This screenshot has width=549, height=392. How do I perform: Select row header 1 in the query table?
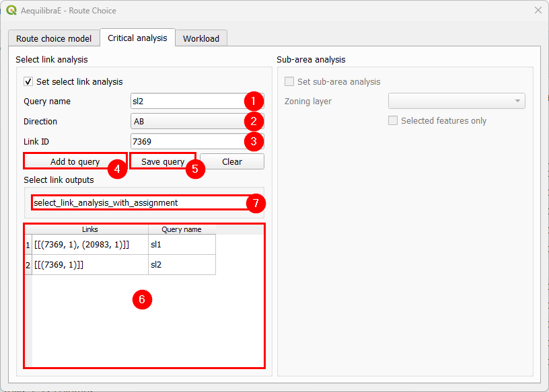[x=28, y=245]
